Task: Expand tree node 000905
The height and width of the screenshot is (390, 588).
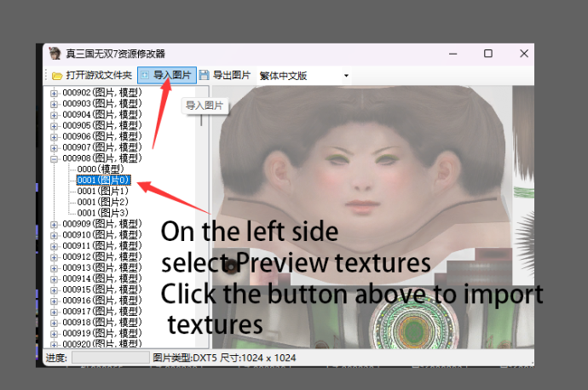Action: pyautogui.click(x=54, y=126)
